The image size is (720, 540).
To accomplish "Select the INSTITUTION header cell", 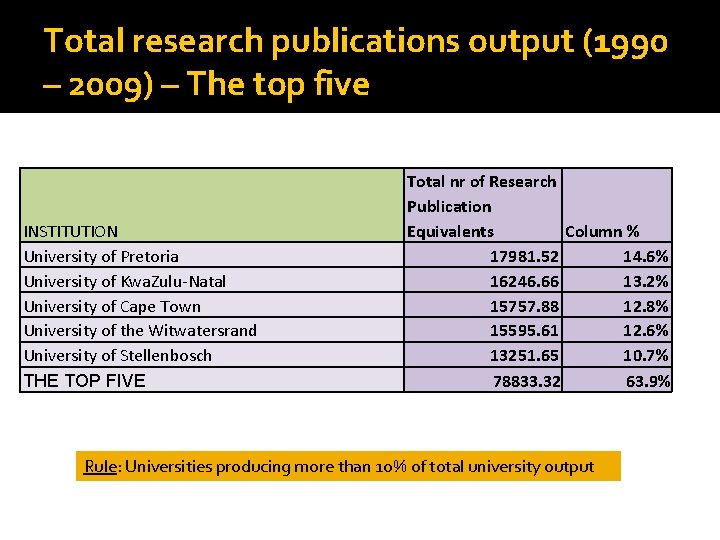I will (212, 205).
